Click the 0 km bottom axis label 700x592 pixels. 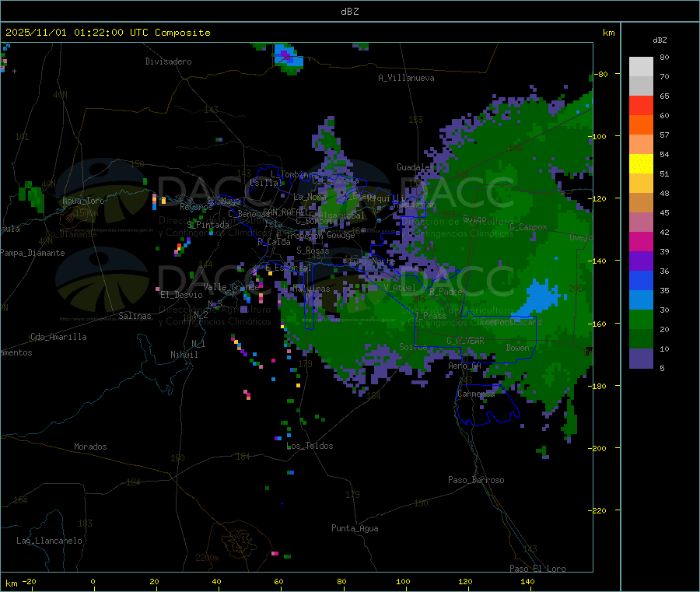[x=93, y=581]
